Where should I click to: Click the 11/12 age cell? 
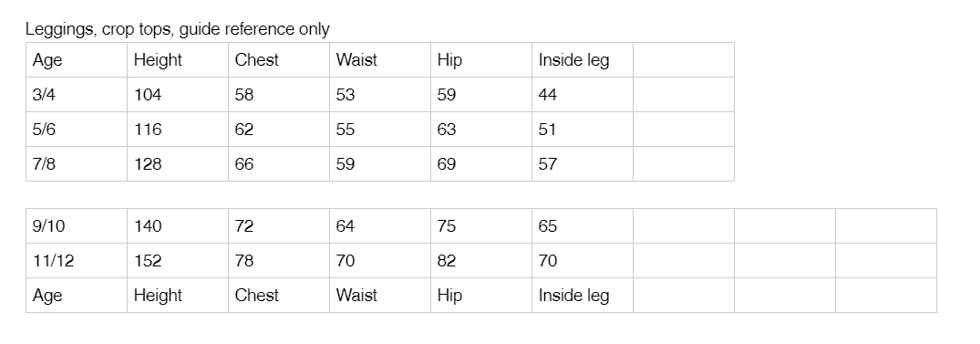77,261
